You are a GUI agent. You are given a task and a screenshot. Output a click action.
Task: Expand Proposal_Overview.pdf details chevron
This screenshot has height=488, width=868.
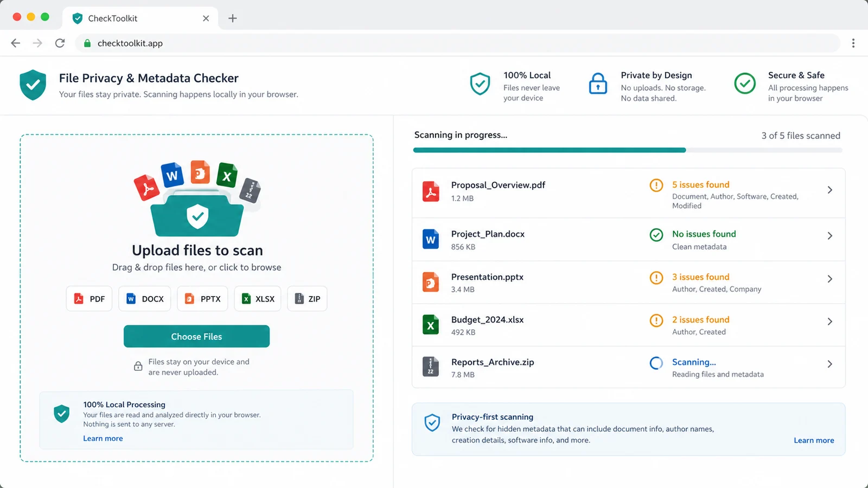[x=830, y=190]
